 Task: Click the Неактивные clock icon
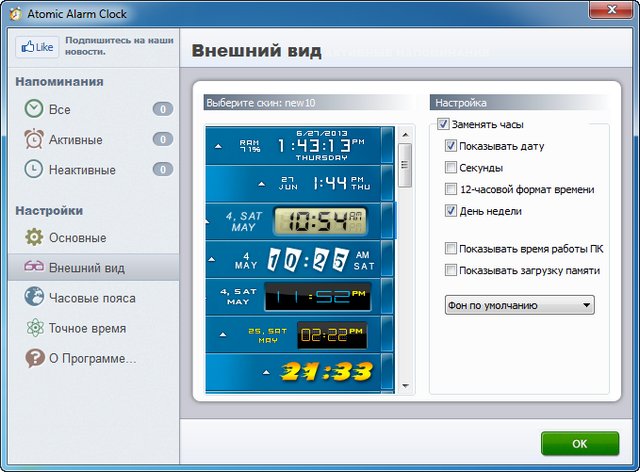tap(34, 169)
